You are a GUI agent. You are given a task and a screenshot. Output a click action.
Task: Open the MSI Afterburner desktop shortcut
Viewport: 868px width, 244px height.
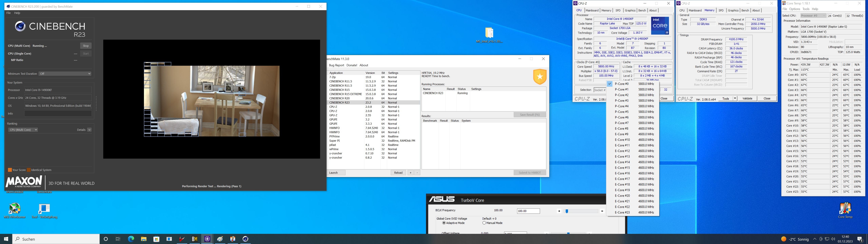(15, 211)
